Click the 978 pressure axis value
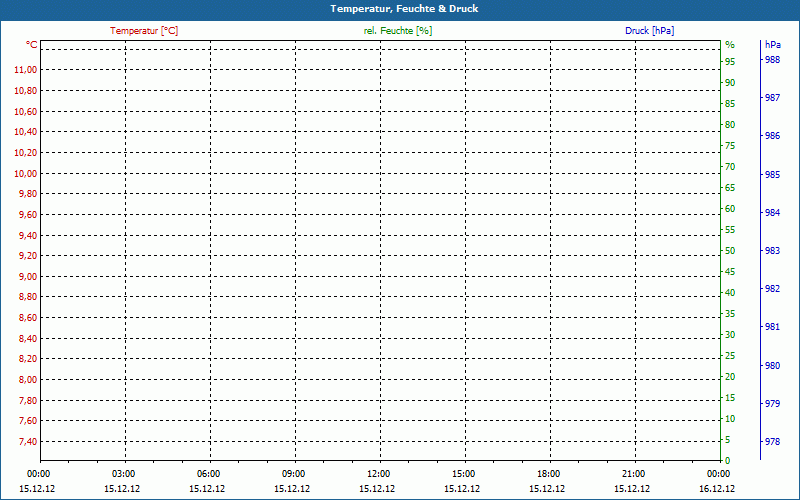 pos(772,442)
